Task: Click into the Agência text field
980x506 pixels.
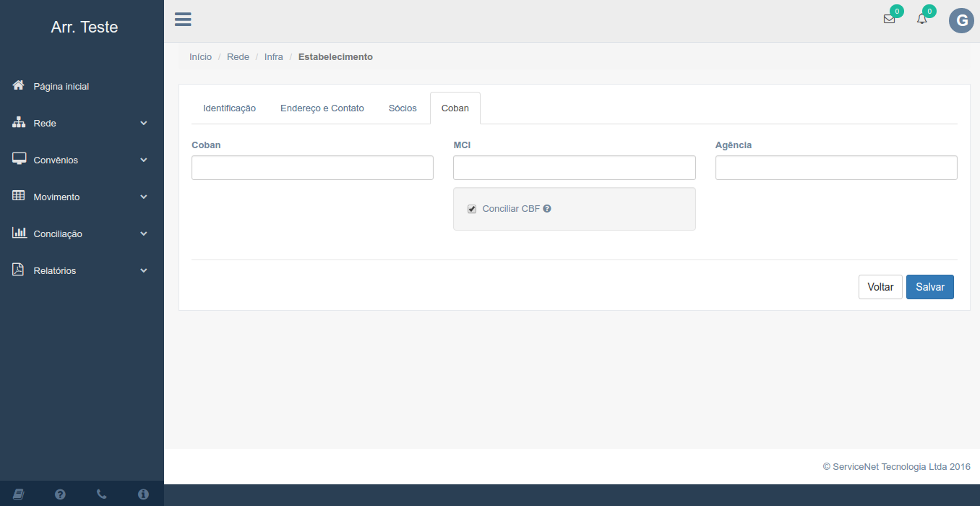Action: tap(835, 168)
